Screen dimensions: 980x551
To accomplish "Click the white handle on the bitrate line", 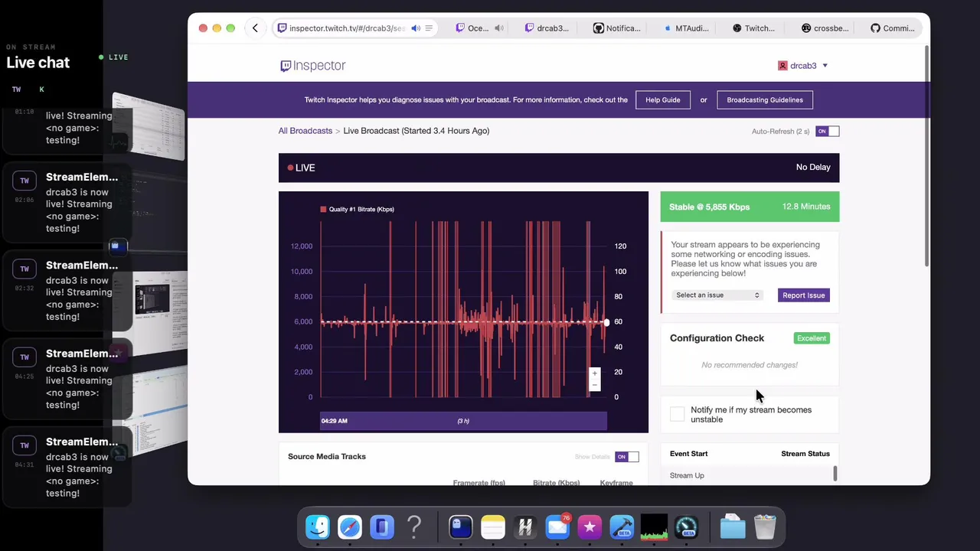I will tap(606, 322).
